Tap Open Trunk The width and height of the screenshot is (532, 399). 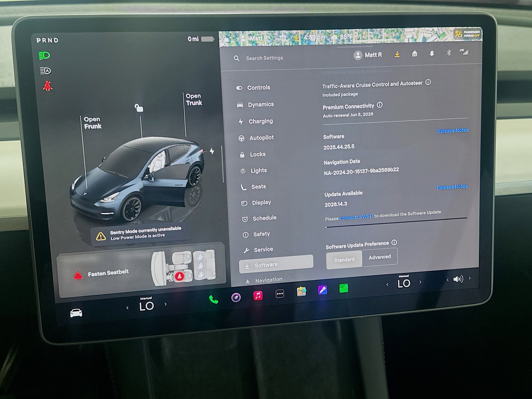pyautogui.click(x=194, y=99)
